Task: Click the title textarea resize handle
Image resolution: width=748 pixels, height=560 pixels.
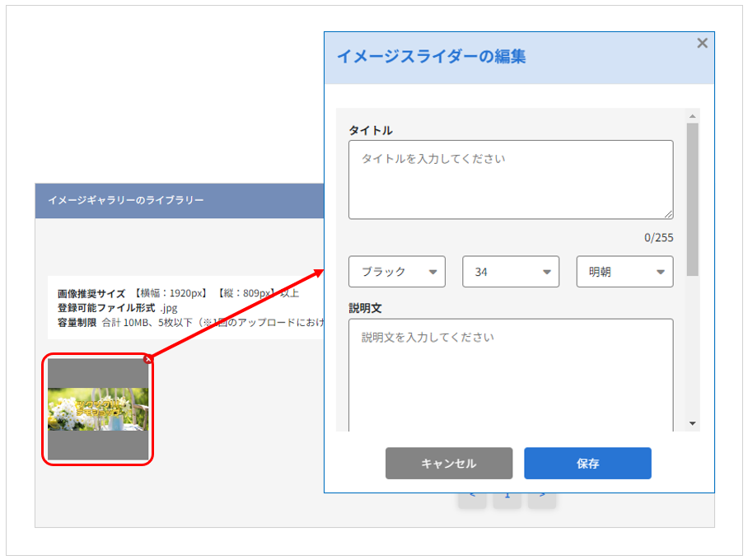Action: tap(669, 215)
